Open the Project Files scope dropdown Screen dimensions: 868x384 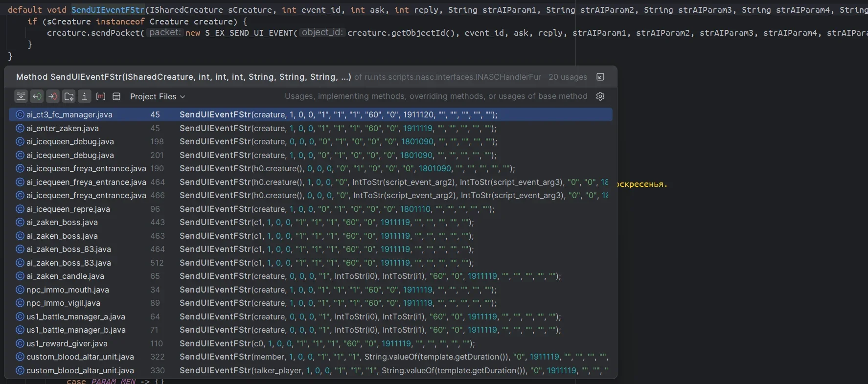[x=158, y=97]
